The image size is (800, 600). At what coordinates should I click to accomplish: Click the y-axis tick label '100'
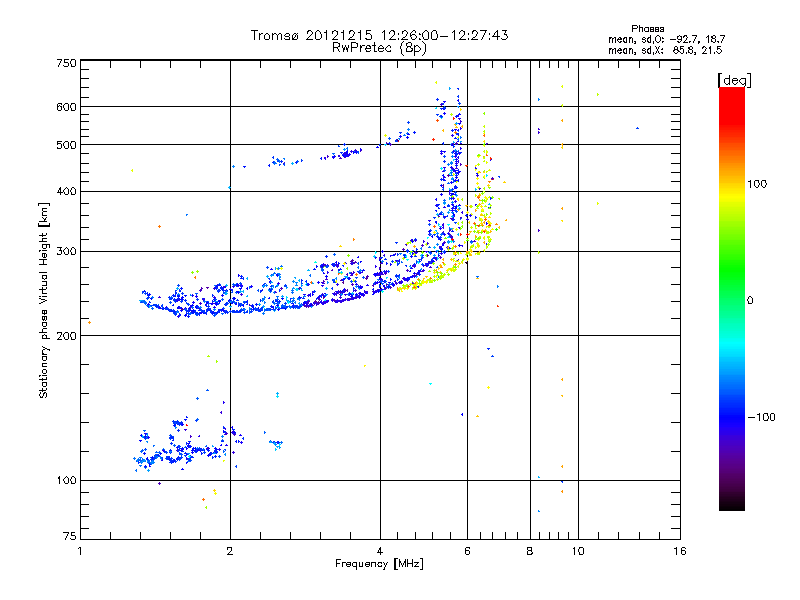pyautogui.click(x=66, y=481)
